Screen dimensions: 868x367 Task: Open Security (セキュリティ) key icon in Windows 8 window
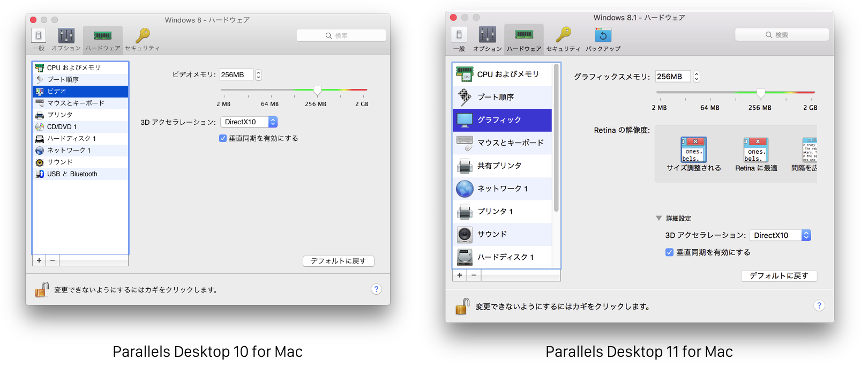tap(143, 40)
